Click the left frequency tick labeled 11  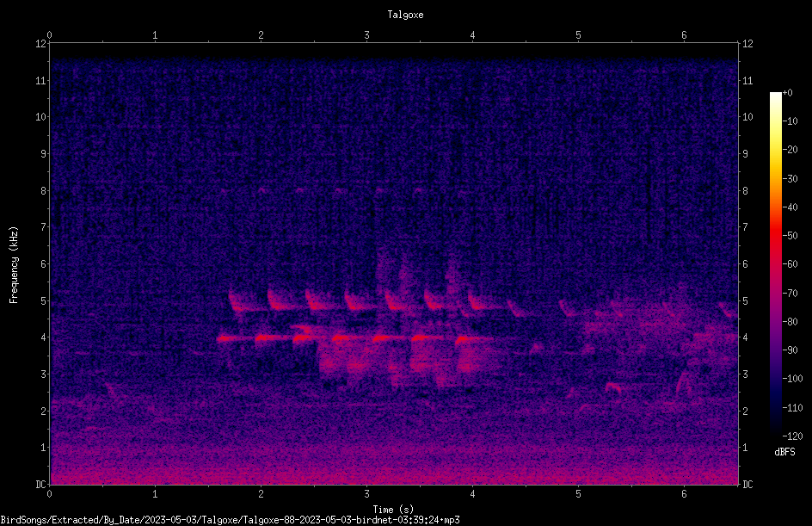41,81
